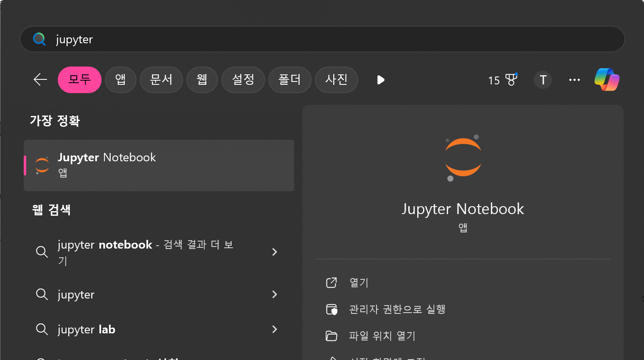
Task: Click the 가장 정확 section heading
Action: pyautogui.click(x=55, y=121)
